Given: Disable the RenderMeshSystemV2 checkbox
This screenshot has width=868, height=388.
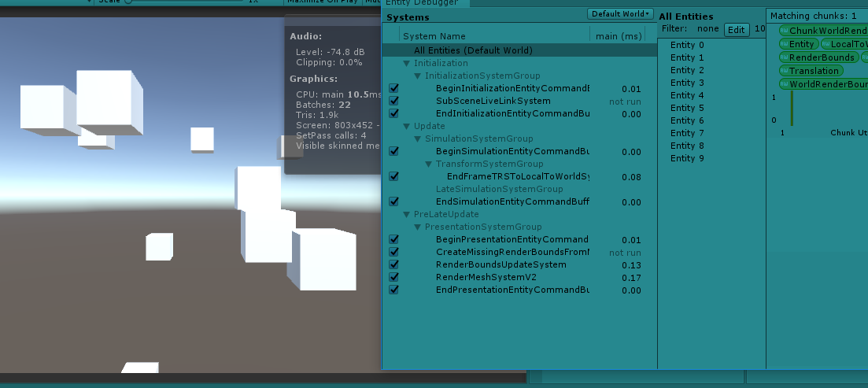Looking at the screenshot, I should (x=393, y=277).
